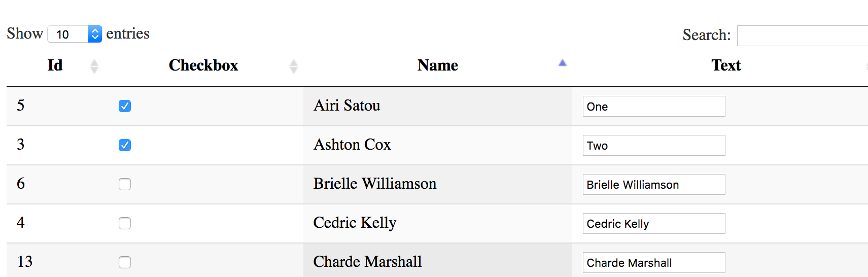Screen dimensions: 868x277
Task: Edit the Brielle Williamson text input
Action: 653,185
